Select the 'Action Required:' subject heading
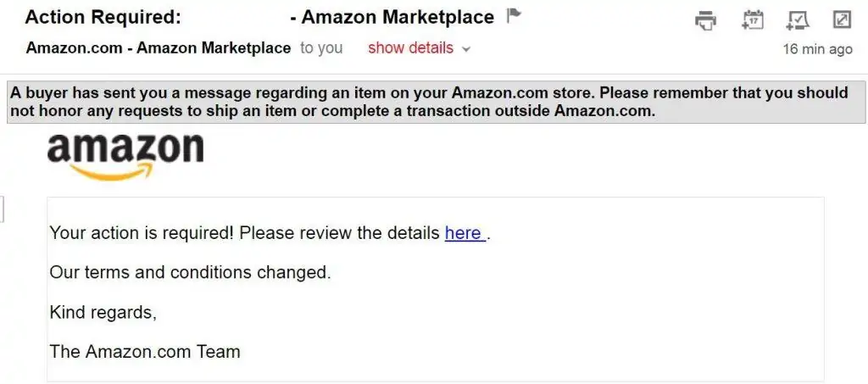Viewport: 868px width, 384px height. pos(103,17)
